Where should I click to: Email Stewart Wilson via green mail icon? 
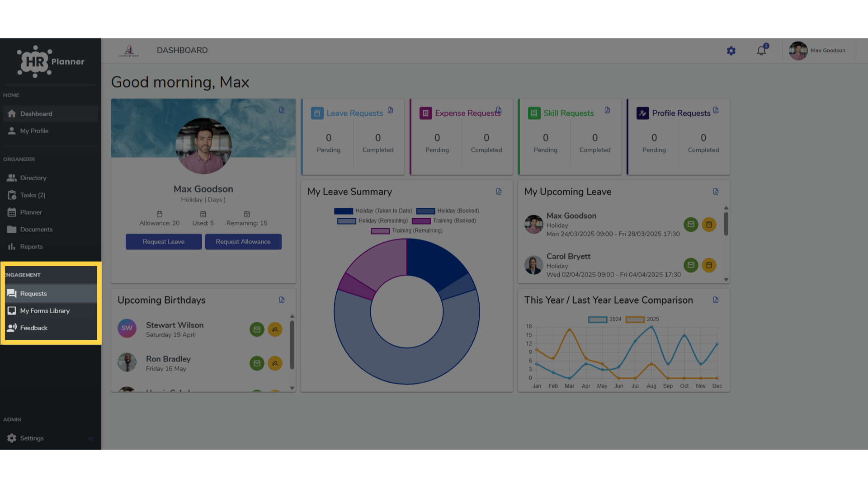pyautogui.click(x=257, y=329)
